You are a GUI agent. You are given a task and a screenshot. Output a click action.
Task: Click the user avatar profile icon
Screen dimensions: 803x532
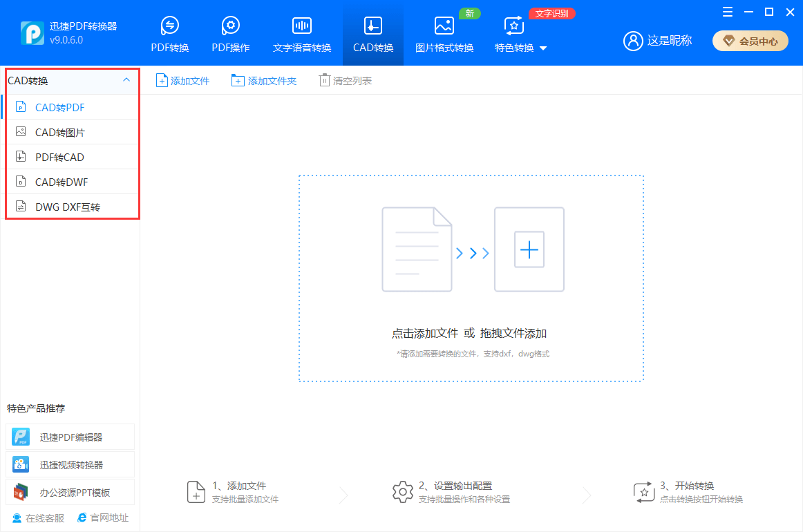coord(633,41)
